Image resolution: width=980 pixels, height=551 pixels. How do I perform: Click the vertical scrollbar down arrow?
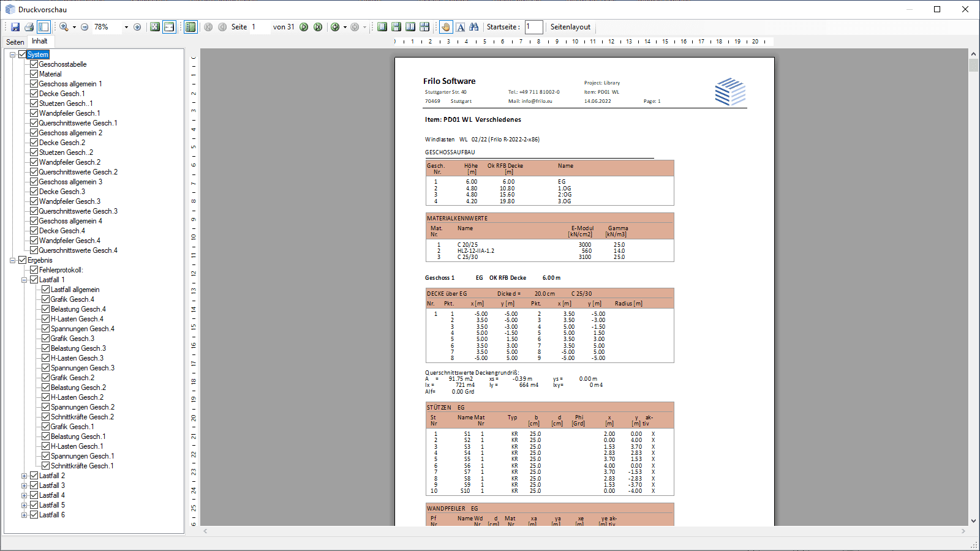974,521
